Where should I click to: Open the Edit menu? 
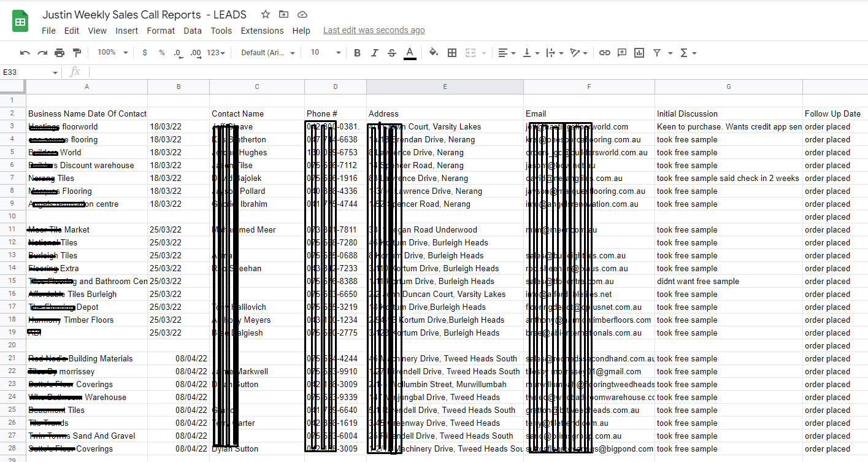pyautogui.click(x=72, y=31)
